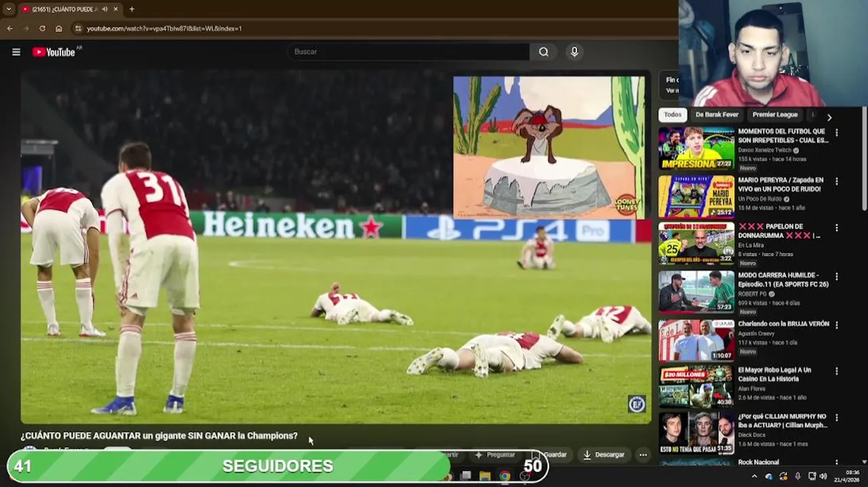Open options menu for CILLIAN MURPHY video
The width and height of the screenshot is (868, 487).
pyautogui.click(x=837, y=418)
